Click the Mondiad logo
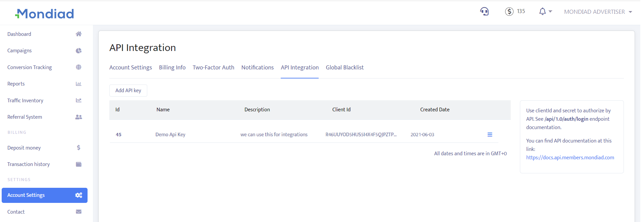Image resolution: width=644 pixels, height=222 pixels. pos(45,14)
